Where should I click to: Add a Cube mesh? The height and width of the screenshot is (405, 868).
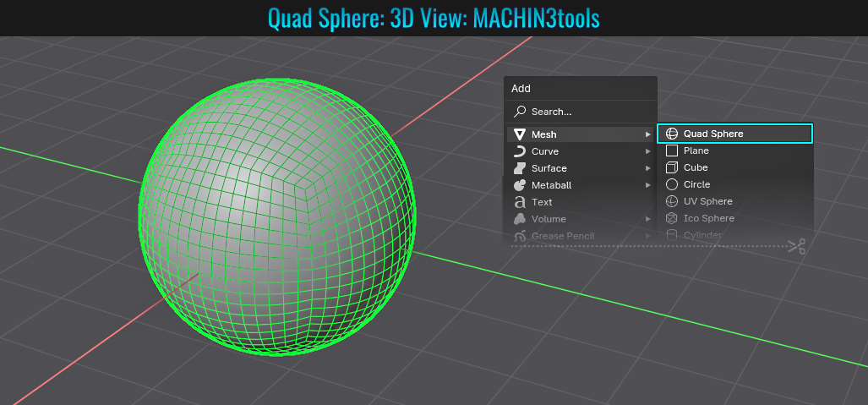(x=734, y=167)
